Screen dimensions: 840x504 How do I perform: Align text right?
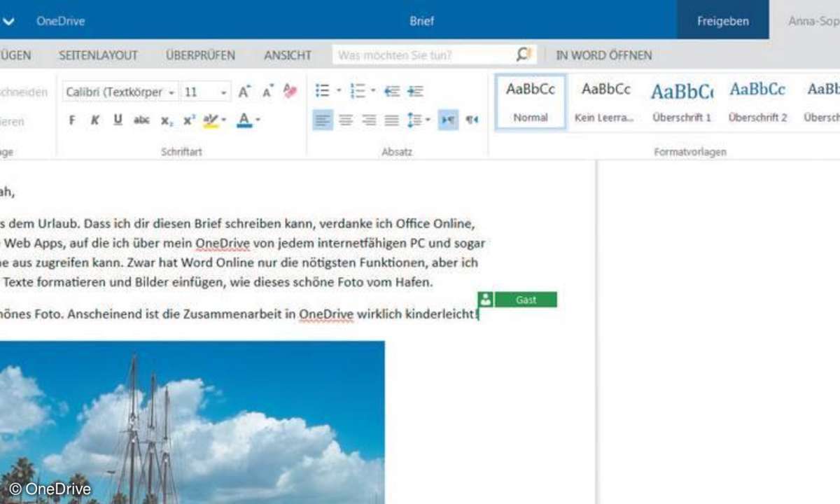point(370,120)
